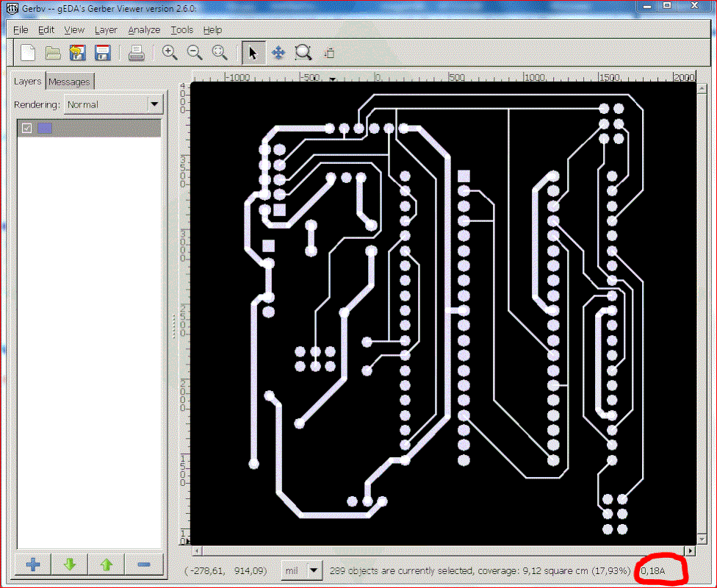Screen dimensions: 717x588
Task: Select the Pan (move) tool
Action: [278, 53]
